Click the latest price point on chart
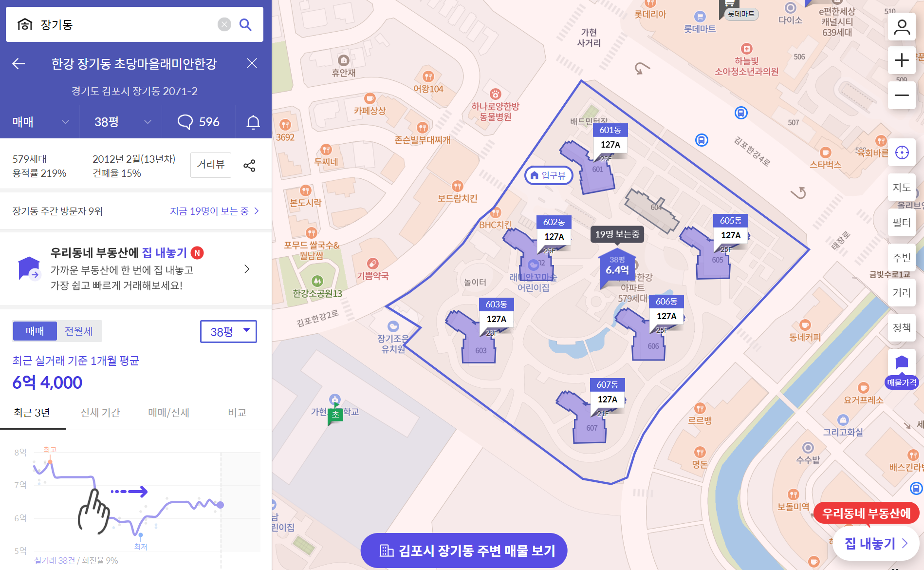 click(220, 505)
